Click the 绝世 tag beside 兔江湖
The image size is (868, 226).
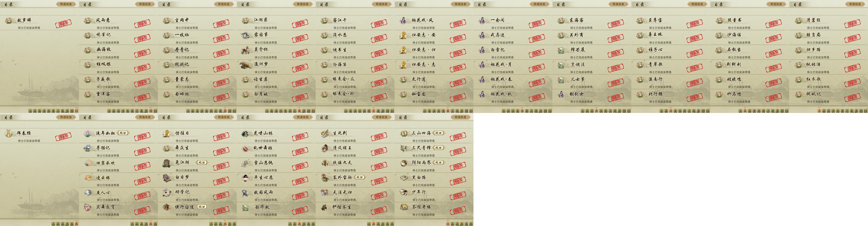(201, 163)
